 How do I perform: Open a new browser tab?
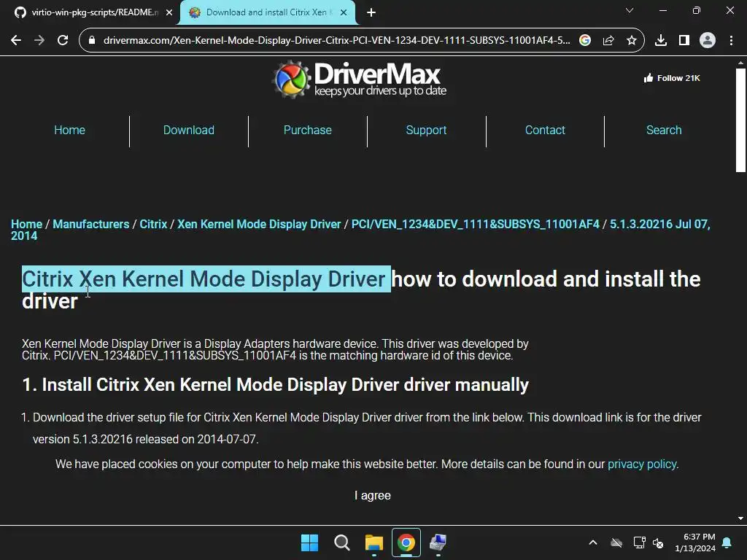(371, 12)
